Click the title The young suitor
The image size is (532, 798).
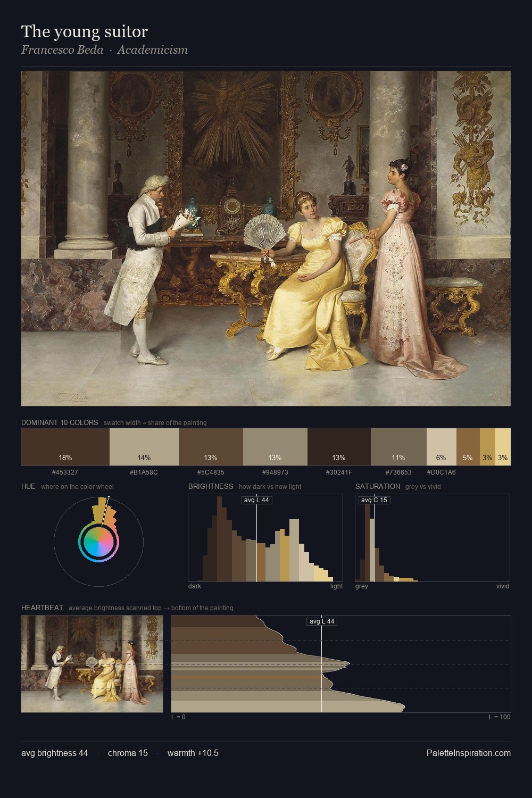[85, 31]
